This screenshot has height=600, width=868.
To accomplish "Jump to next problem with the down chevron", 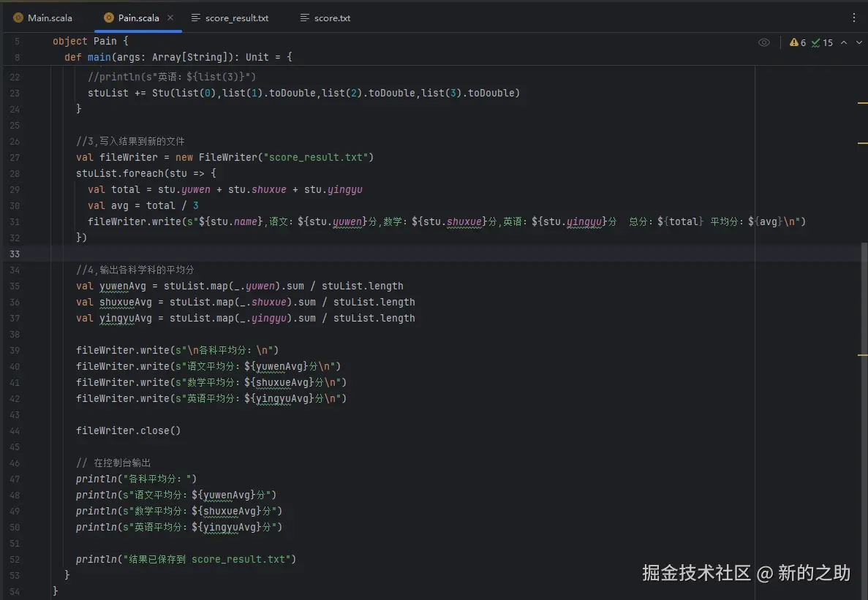I will (x=858, y=42).
